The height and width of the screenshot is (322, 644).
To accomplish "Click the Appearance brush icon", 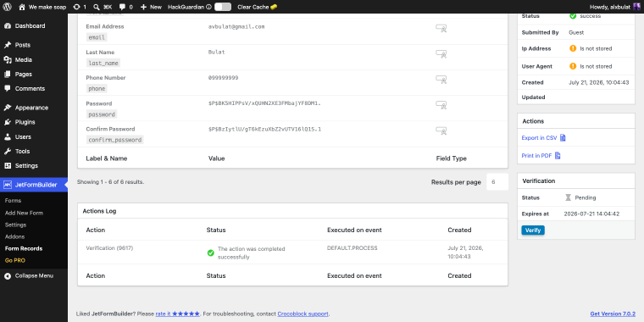I will (x=8, y=108).
